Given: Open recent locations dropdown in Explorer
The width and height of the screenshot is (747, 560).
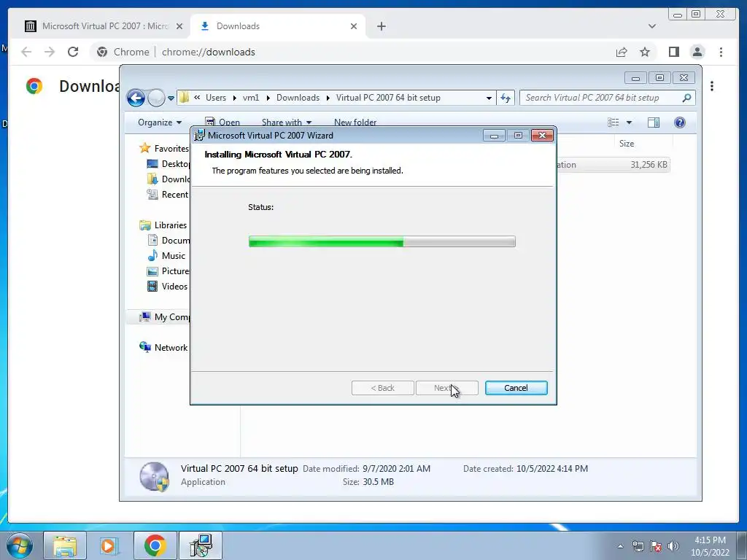Looking at the screenshot, I should point(171,98).
